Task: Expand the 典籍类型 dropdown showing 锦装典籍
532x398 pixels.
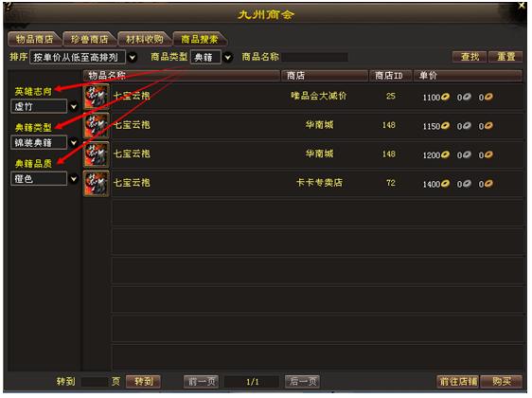Action: (74, 143)
